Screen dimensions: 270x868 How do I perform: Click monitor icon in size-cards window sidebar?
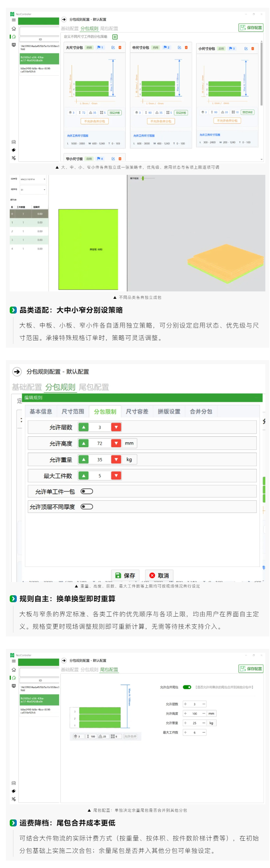pyautogui.click(x=14, y=45)
